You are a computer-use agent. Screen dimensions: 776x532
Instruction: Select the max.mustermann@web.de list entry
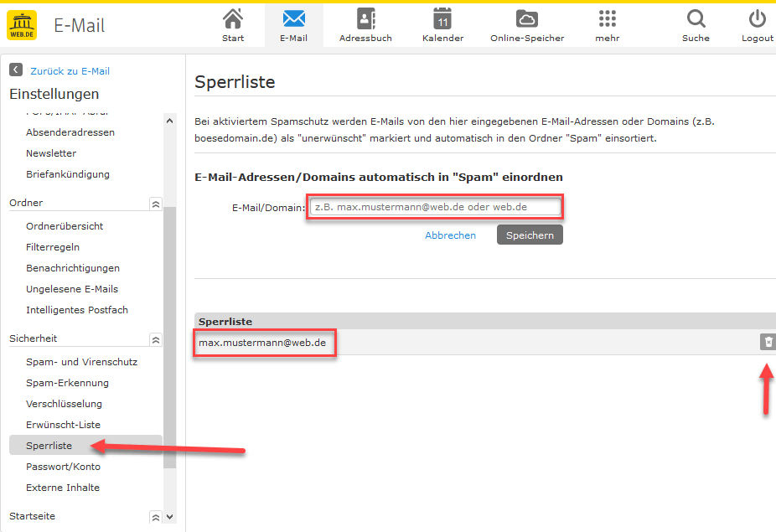click(x=261, y=343)
